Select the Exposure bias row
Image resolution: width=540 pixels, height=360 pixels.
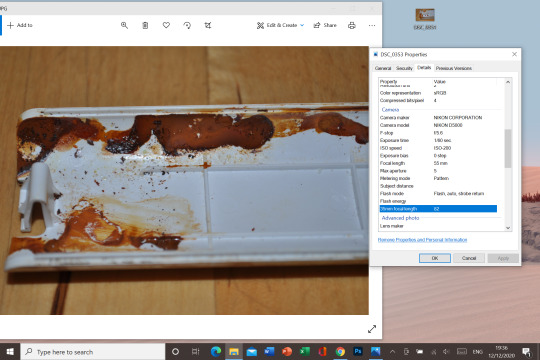coord(438,155)
